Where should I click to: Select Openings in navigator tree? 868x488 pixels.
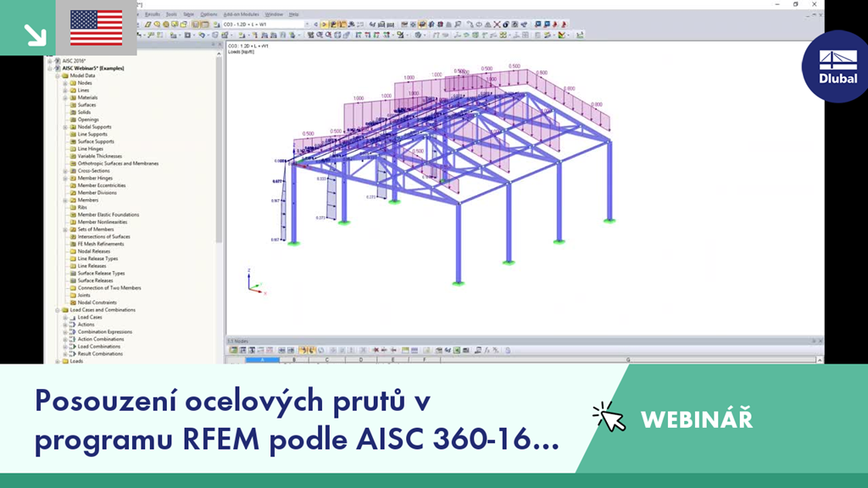pos(88,119)
